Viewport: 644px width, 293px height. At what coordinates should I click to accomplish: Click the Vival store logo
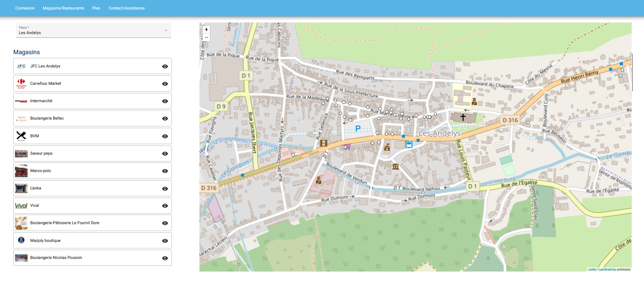21,206
